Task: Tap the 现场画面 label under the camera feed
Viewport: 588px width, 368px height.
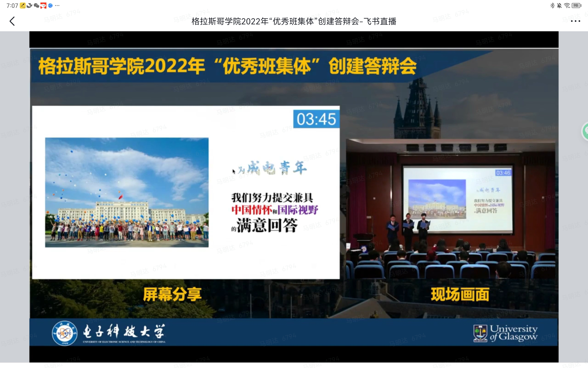Action: click(460, 294)
